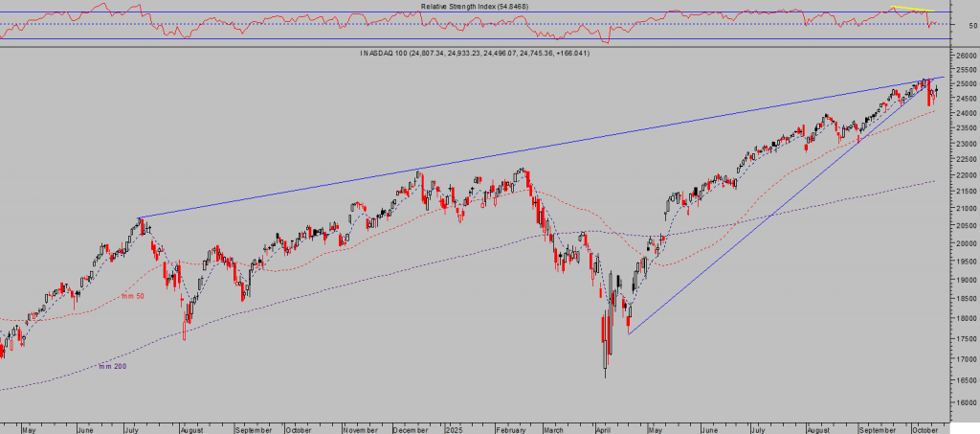
Task: Click the 'mm 50' moving average label
Action: pos(132,296)
